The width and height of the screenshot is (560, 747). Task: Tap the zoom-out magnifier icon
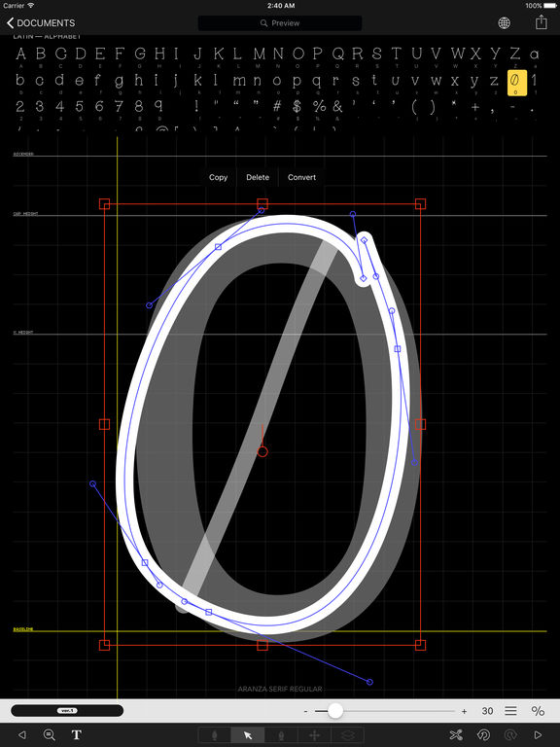click(49, 735)
